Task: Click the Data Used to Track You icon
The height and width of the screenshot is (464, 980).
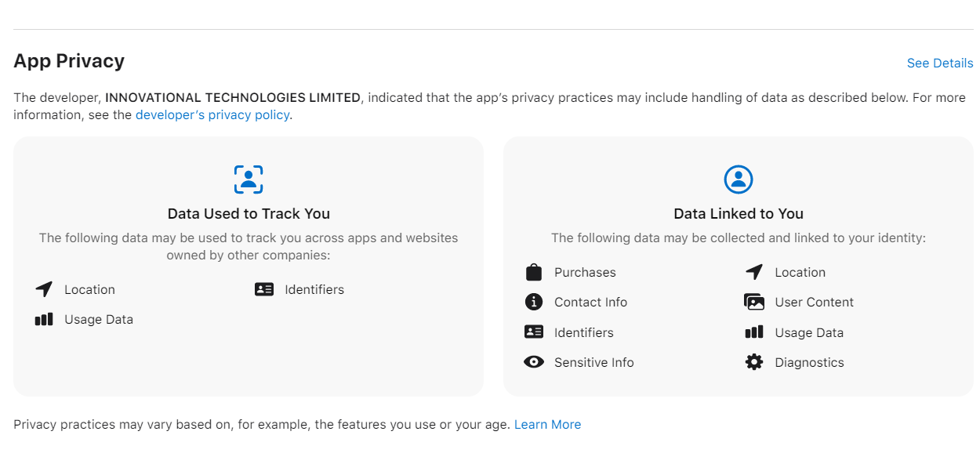Action: 249,179
